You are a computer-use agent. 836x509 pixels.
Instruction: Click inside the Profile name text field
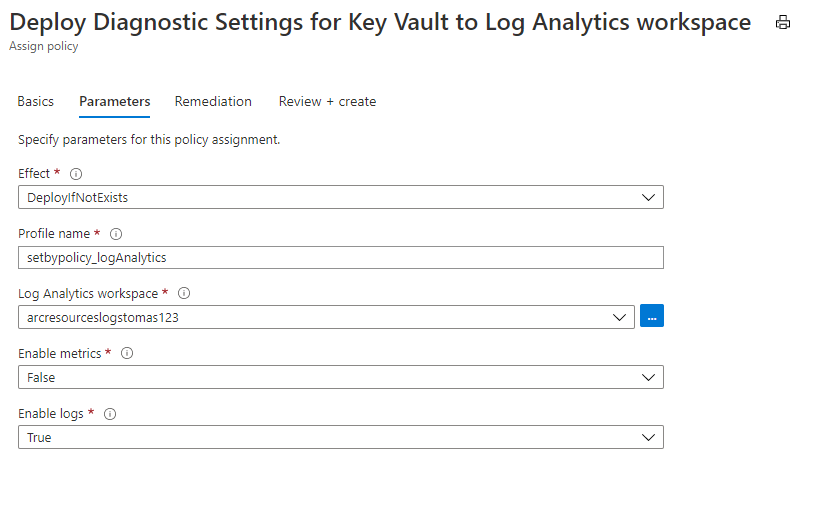[341, 257]
